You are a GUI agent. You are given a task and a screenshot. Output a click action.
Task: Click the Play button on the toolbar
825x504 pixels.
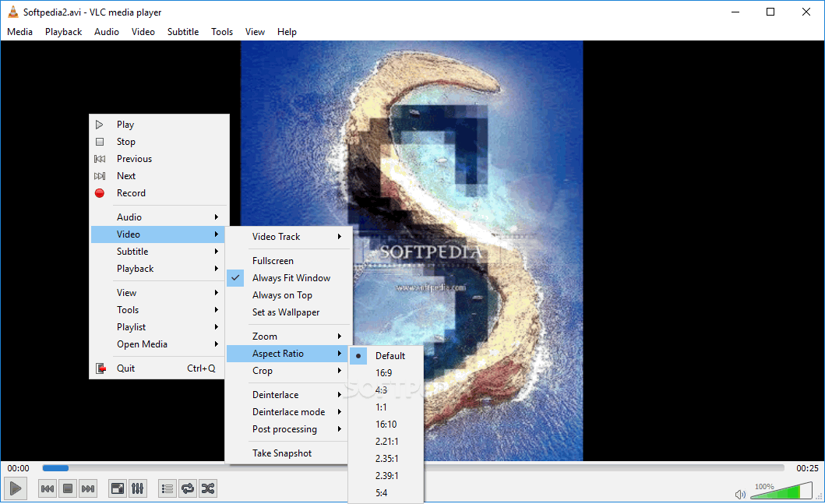15,488
